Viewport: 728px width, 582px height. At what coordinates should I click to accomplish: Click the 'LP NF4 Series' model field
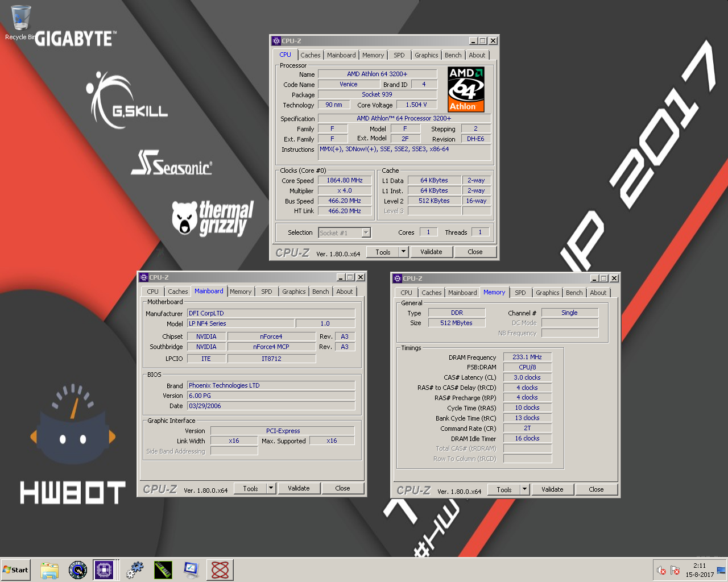pyautogui.click(x=241, y=323)
